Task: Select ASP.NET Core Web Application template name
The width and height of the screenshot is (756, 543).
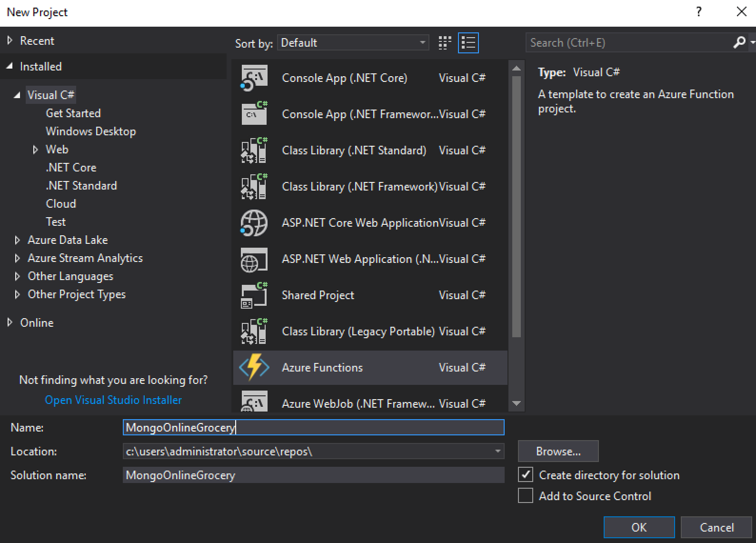Action: tap(360, 223)
